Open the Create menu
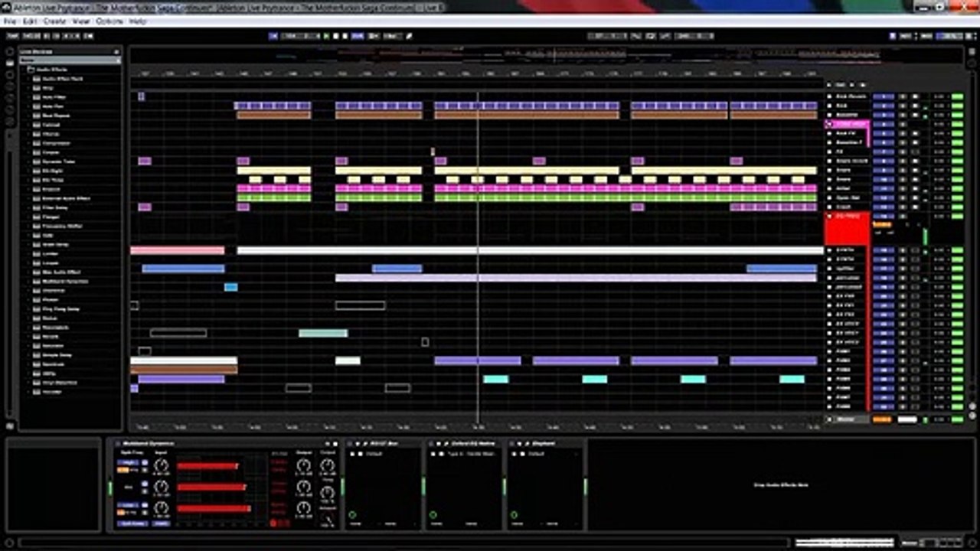This screenshot has height=551, width=980. [x=54, y=21]
